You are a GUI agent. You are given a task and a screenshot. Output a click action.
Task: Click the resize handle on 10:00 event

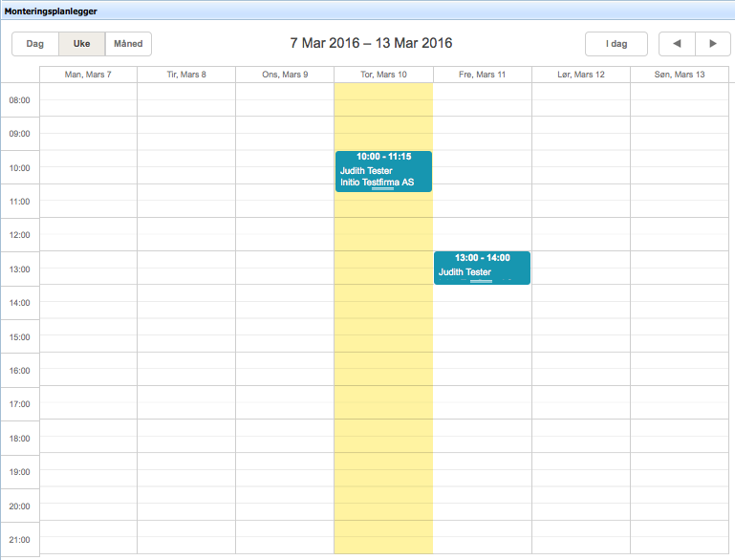383,190
